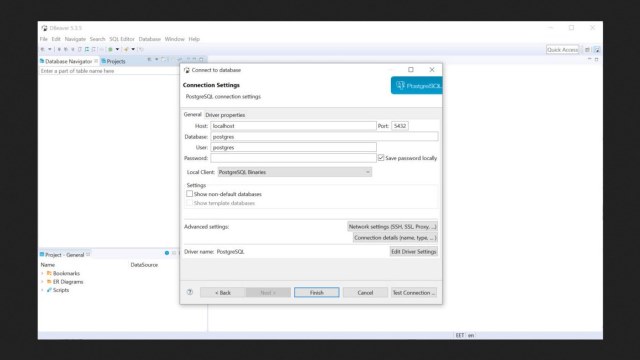The height and width of the screenshot is (360, 640).
Task: Click the Database Navigator tab icon
Action: pos(42,61)
